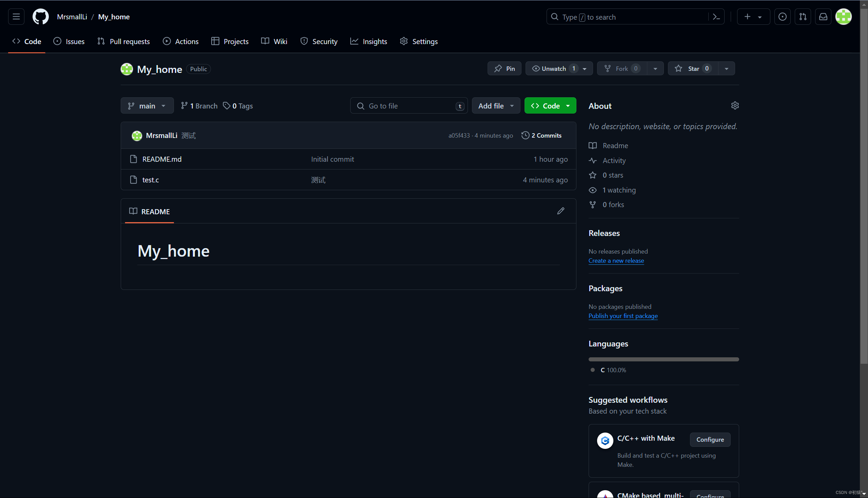868x498 pixels.
Task: Click the README.md file icon
Action: point(133,159)
